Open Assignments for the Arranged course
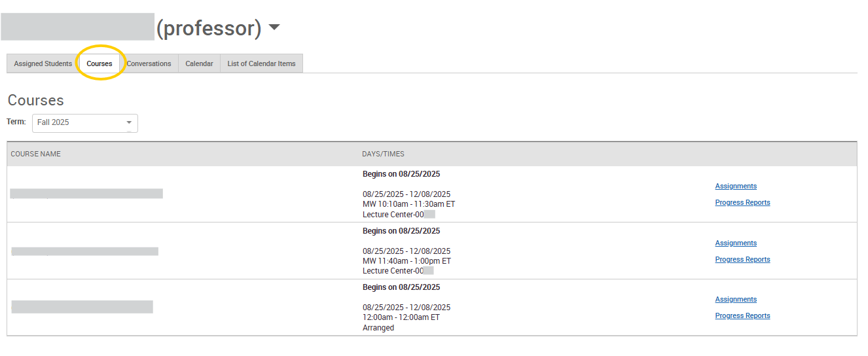Screen dimensions: 868x356 click(x=736, y=300)
